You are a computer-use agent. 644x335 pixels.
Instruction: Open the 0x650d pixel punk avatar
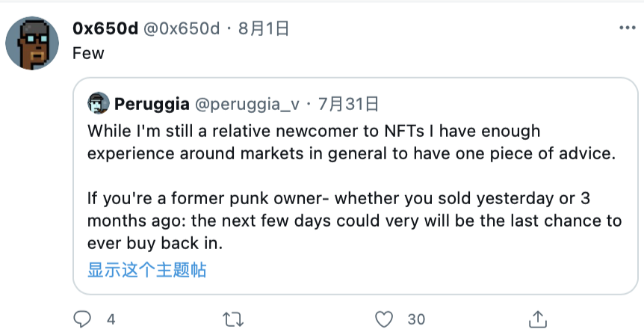[32, 43]
